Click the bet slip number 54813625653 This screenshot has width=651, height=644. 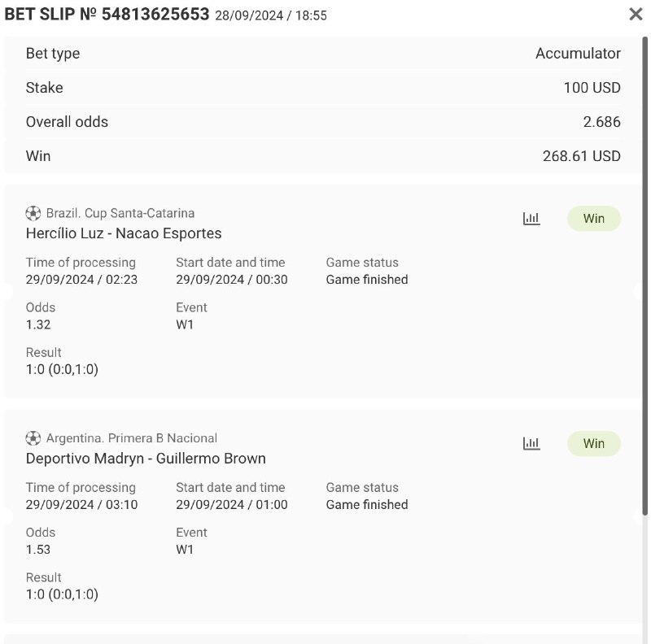point(155,14)
